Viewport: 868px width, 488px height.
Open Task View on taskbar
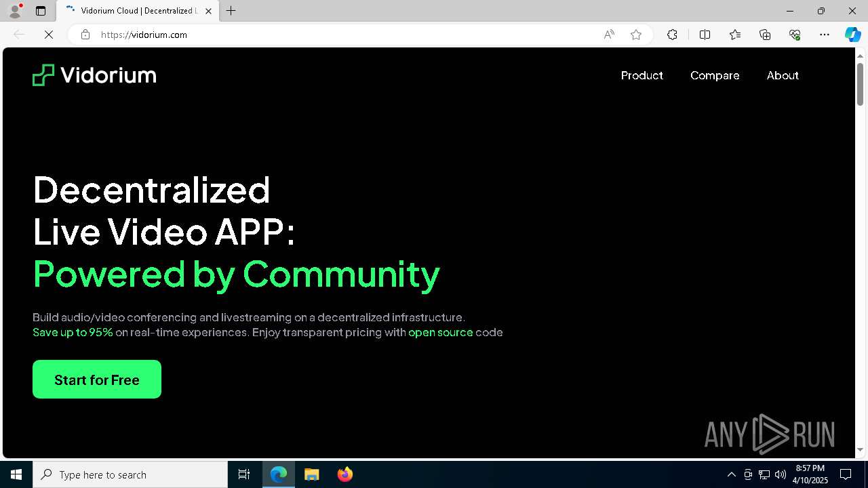click(244, 474)
